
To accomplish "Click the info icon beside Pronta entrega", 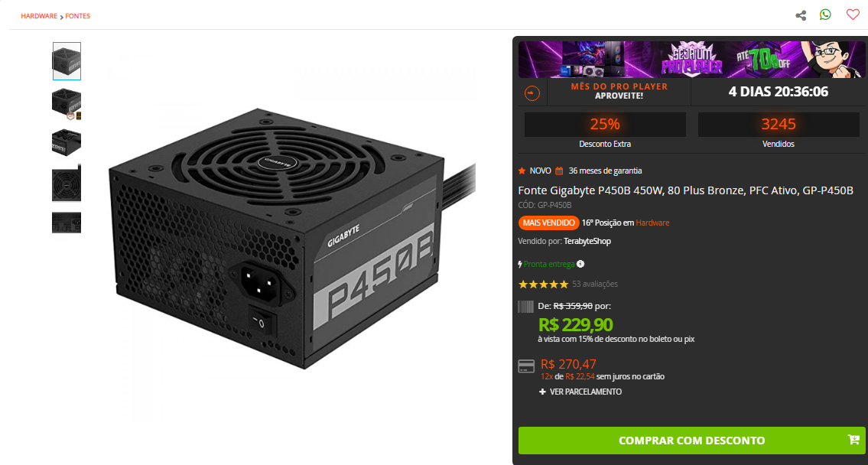I will point(580,264).
